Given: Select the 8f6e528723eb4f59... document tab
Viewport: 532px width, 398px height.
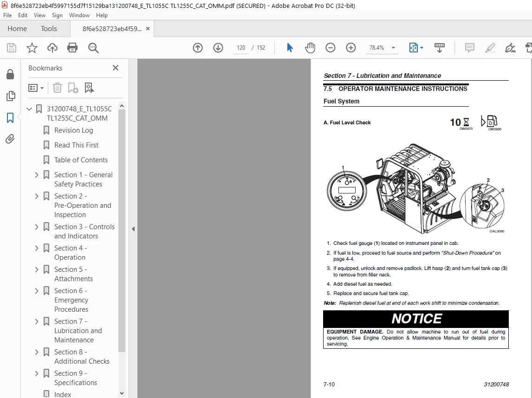Looking at the screenshot, I should click(x=112, y=29).
